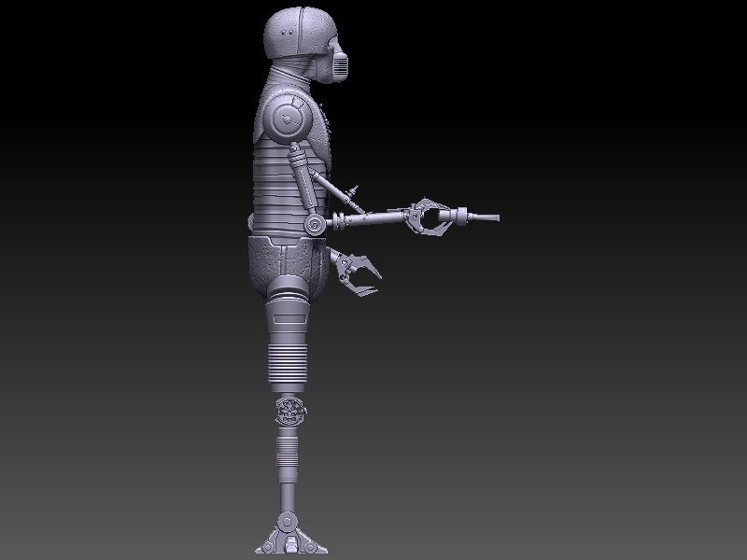This screenshot has width=747, height=560.
Task: Select the grille mouthpiece on the robot's face
Action: [x=339, y=64]
